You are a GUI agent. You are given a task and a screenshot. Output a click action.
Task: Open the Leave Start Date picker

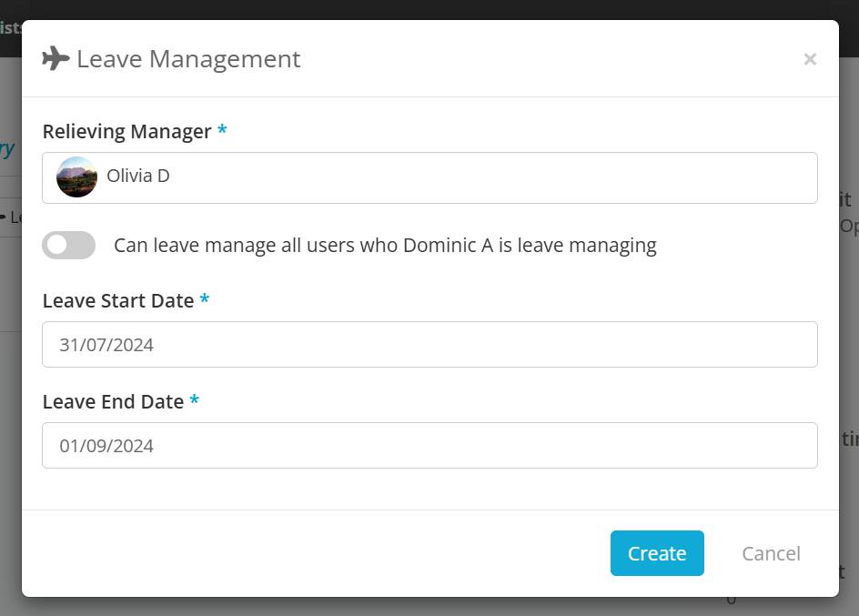(429, 344)
